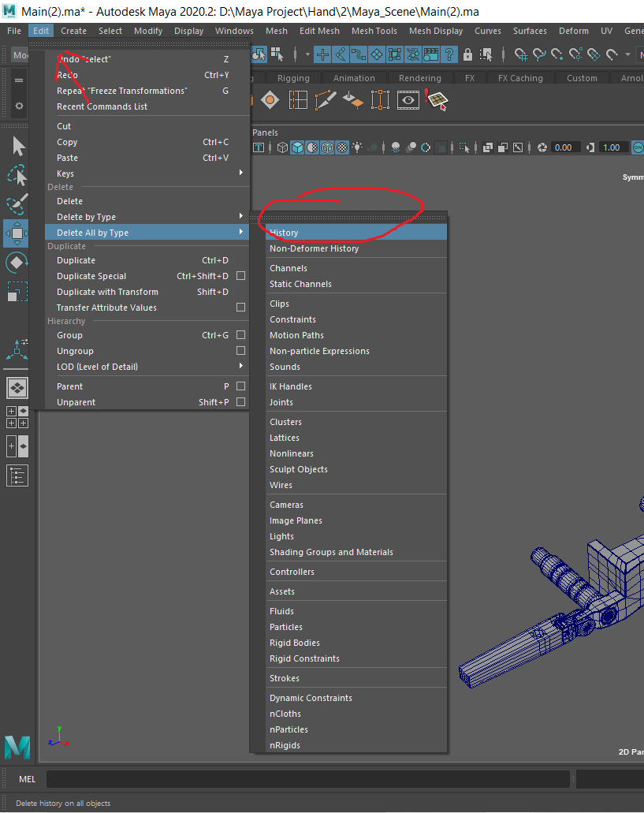Open the Outliner layout icon
This screenshot has height=813, width=644.
point(17,476)
